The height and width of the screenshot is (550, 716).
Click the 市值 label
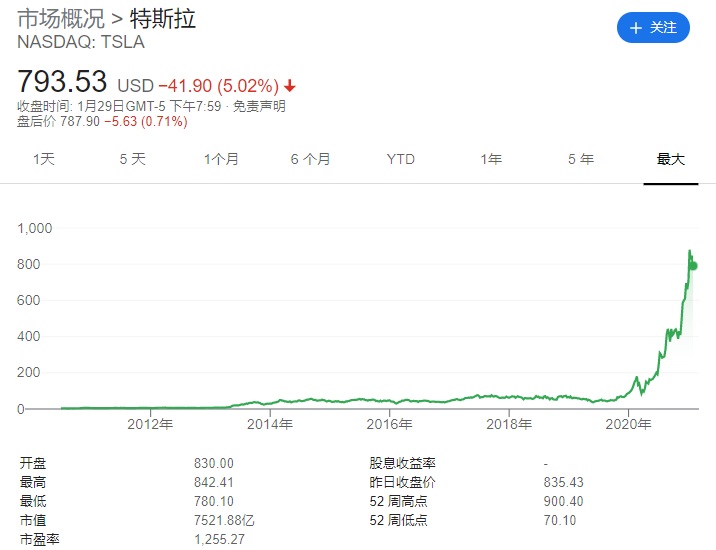pos(33,520)
